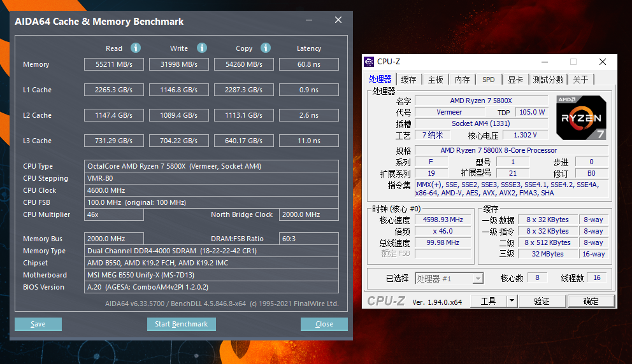Screen dimensions: 632x364
Task: Minimize the AIDA64 benchmark window
Action: point(309,20)
